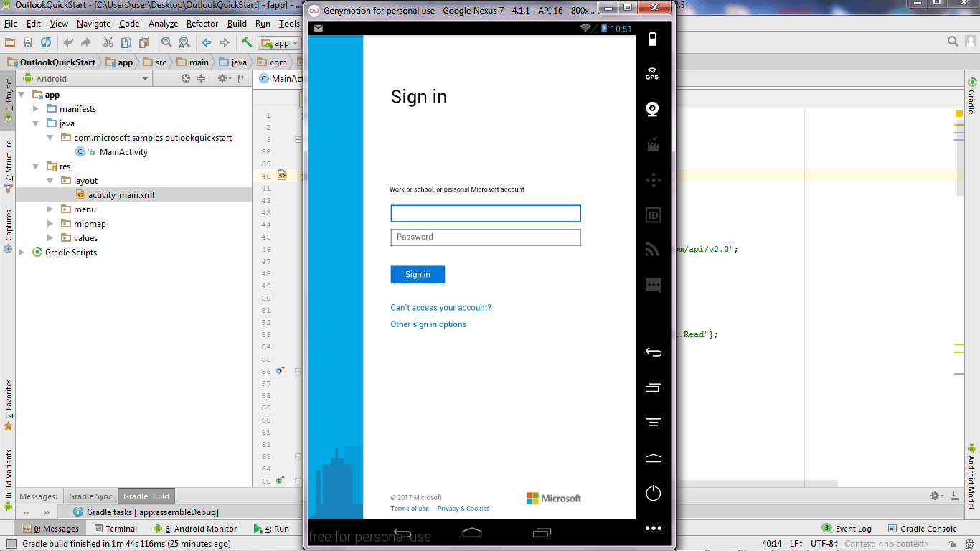Click the navigate Back blue arrow

207,43
